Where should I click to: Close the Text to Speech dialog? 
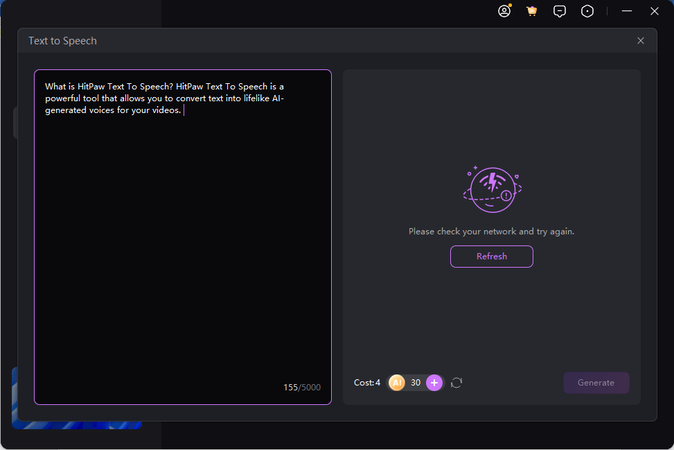[x=640, y=40]
